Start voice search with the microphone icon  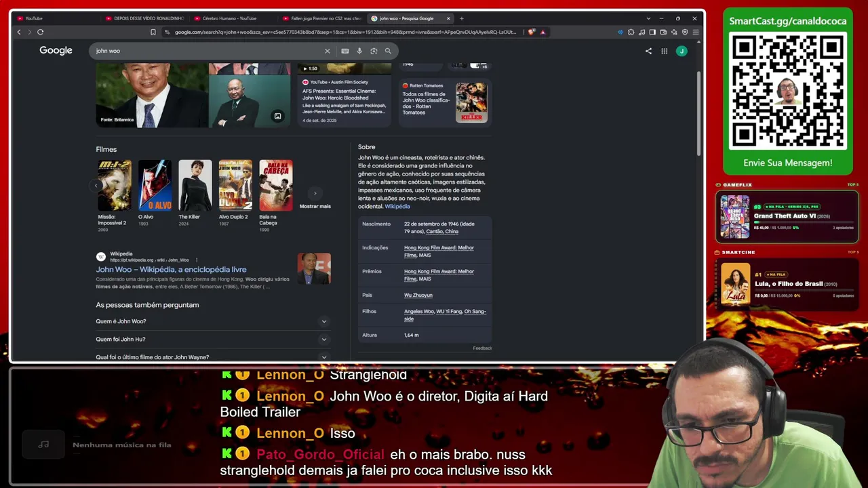(x=359, y=51)
